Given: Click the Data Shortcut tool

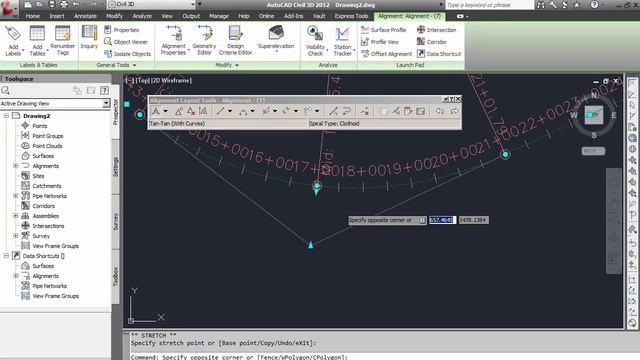Looking at the screenshot, I should coord(439,53).
